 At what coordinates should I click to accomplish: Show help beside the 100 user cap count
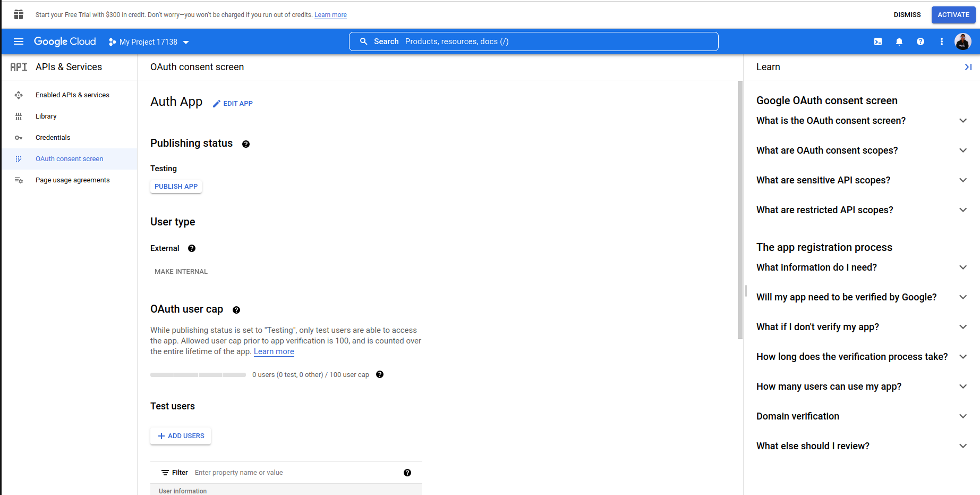(380, 374)
